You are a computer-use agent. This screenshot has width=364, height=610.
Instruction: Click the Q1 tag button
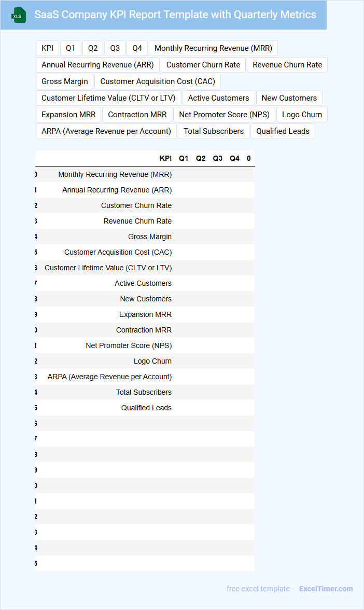(71, 48)
